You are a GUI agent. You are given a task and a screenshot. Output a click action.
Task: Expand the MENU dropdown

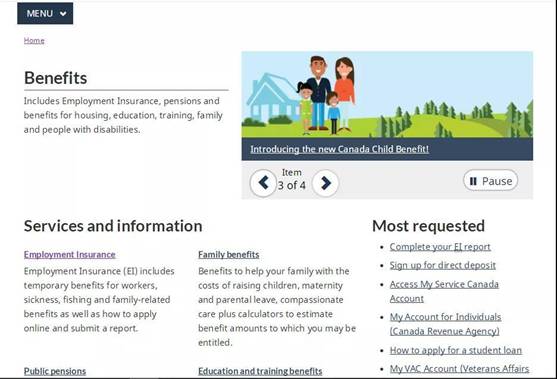coord(45,13)
